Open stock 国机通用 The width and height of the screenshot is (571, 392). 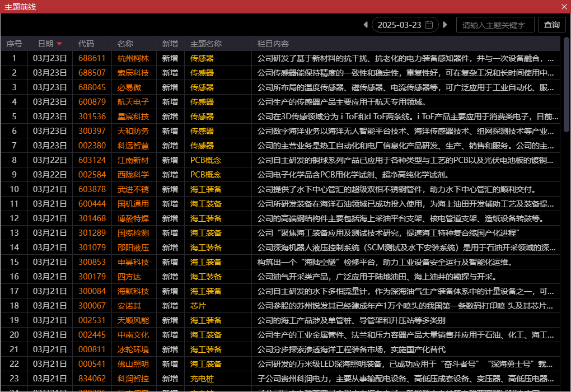pyautogui.click(x=133, y=204)
